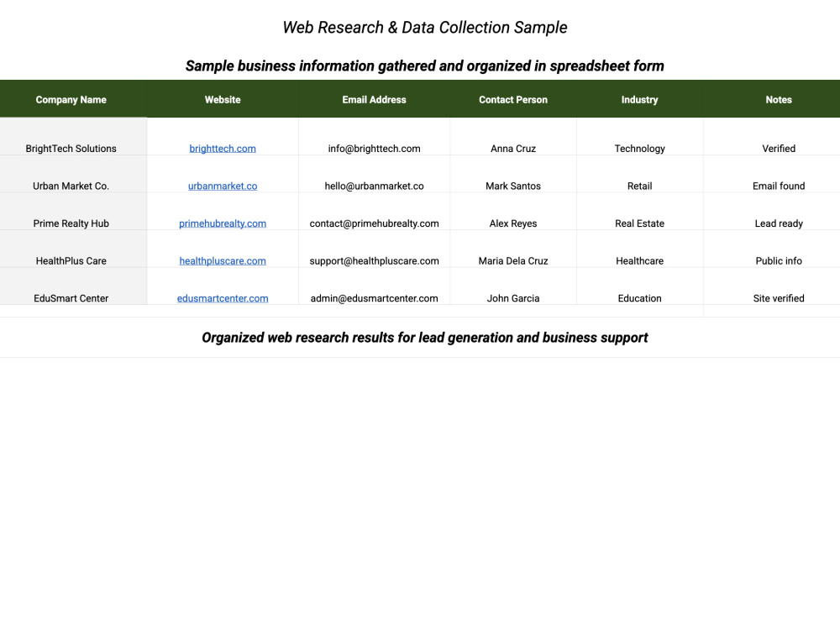This screenshot has width=840, height=630.
Task: Click the Web Research & Data Collection Sample title
Action: coord(425,28)
